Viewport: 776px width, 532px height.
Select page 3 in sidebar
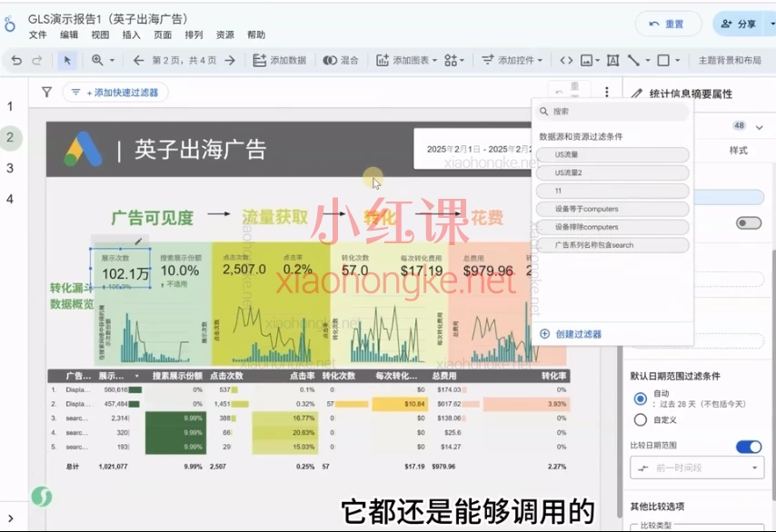click(10, 168)
